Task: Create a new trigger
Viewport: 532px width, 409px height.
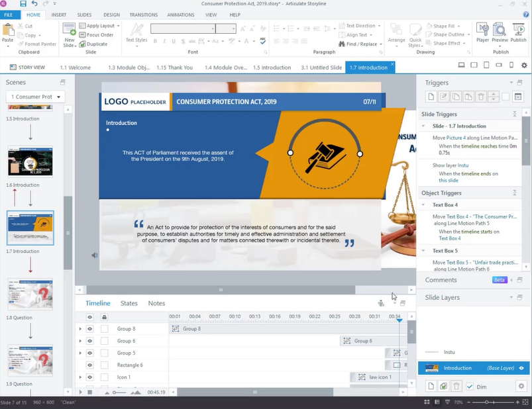Action: tap(431, 97)
